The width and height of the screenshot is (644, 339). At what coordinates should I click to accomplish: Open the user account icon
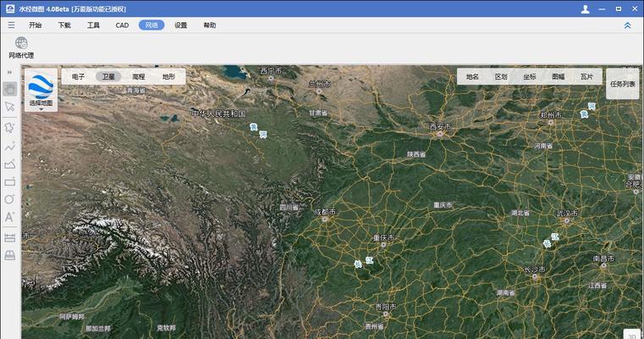(x=586, y=9)
